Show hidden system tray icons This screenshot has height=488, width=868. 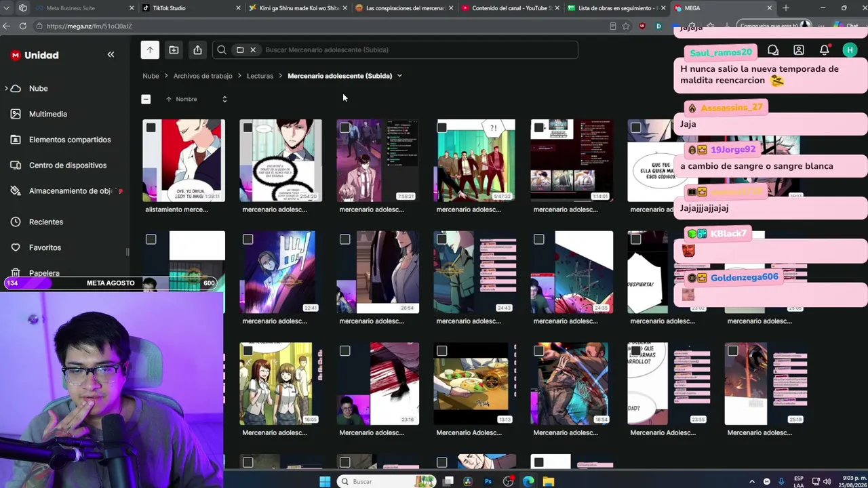(751, 481)
